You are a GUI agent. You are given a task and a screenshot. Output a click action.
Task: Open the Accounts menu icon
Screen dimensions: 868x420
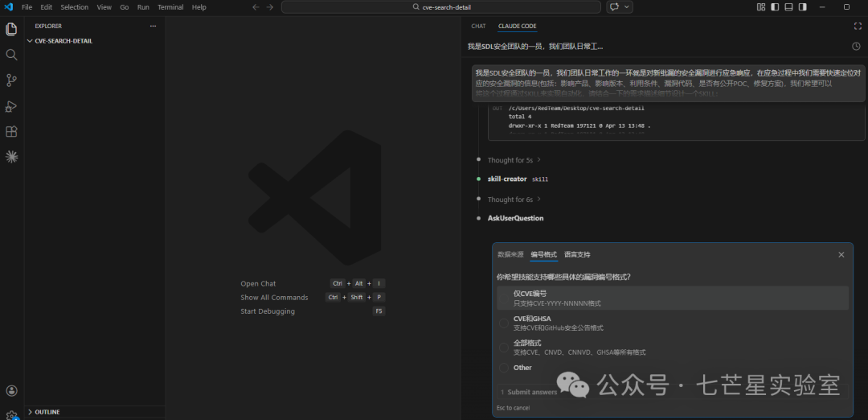11,391
